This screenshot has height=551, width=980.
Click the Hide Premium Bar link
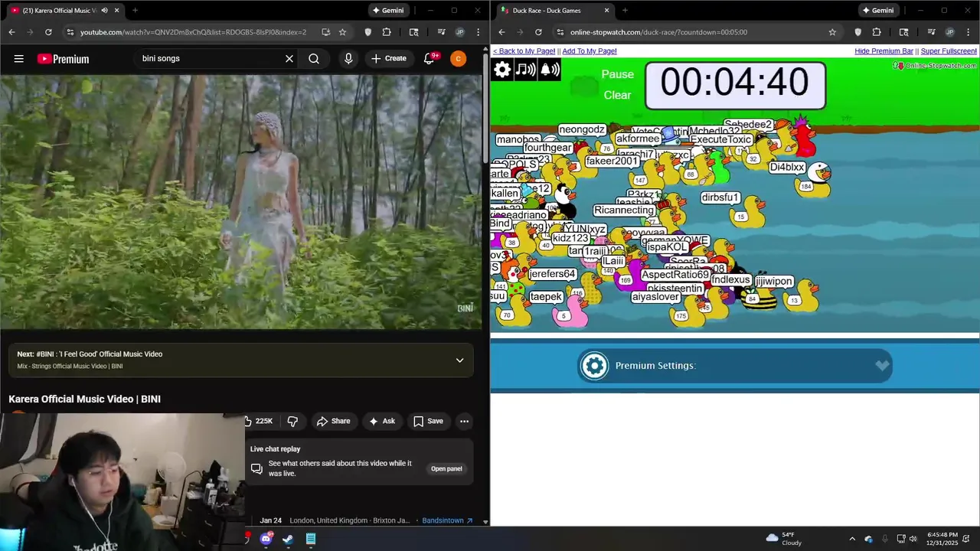tap(884, 51)
